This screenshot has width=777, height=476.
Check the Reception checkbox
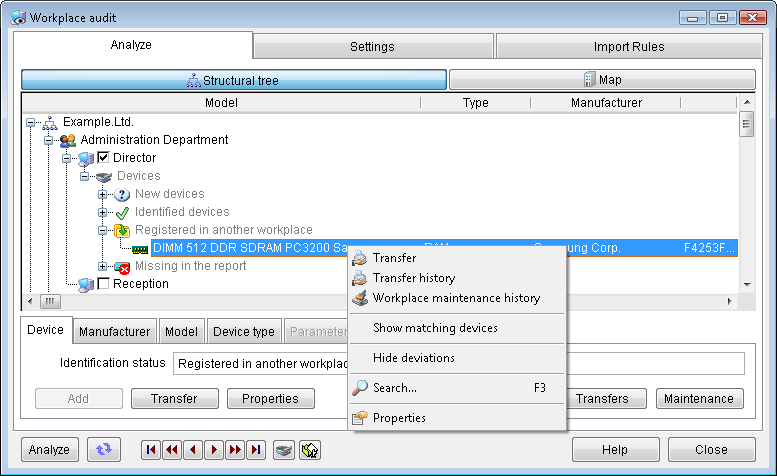click(x=103, y=284)
